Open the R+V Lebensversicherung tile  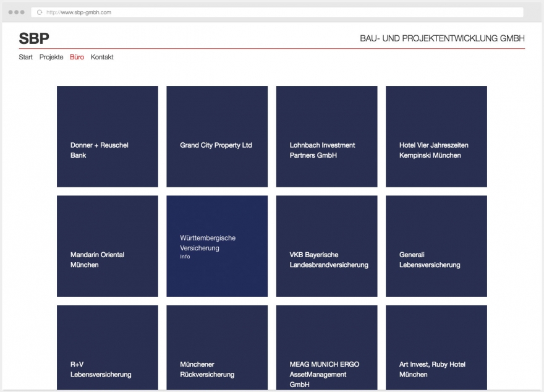[108, 347]
